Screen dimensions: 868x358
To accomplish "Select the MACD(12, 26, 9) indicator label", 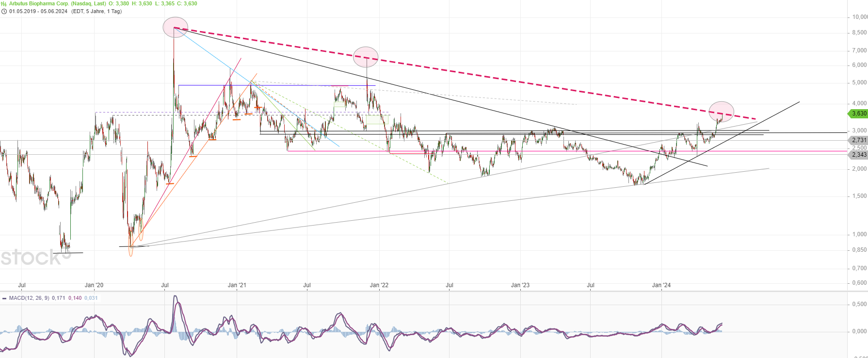I will 29,298.
